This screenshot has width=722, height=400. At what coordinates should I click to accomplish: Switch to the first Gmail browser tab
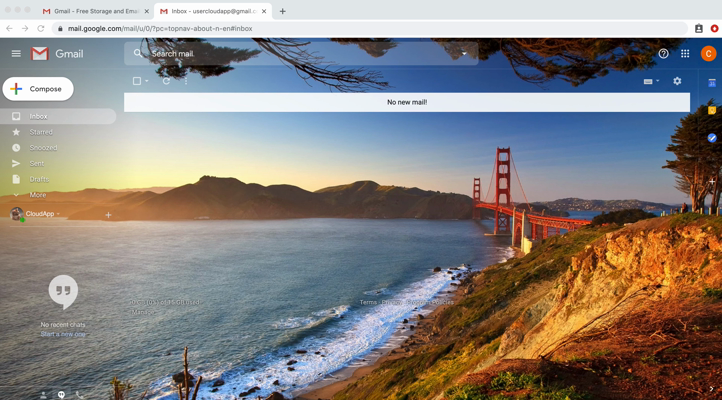click(x=96, y=11)
